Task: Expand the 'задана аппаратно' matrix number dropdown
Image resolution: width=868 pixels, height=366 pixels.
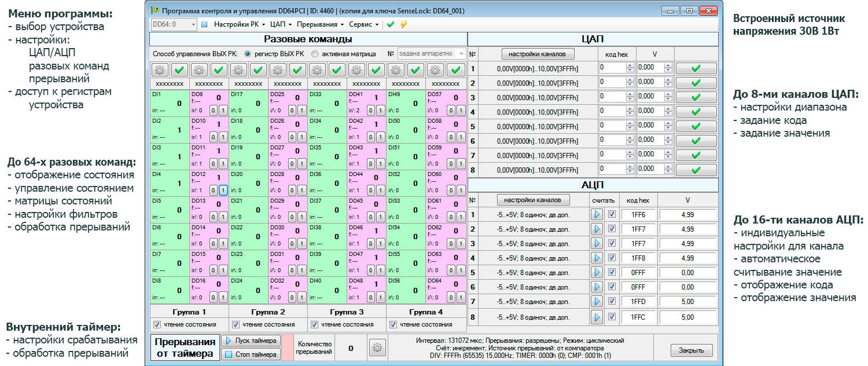Action: pos(461,54)
